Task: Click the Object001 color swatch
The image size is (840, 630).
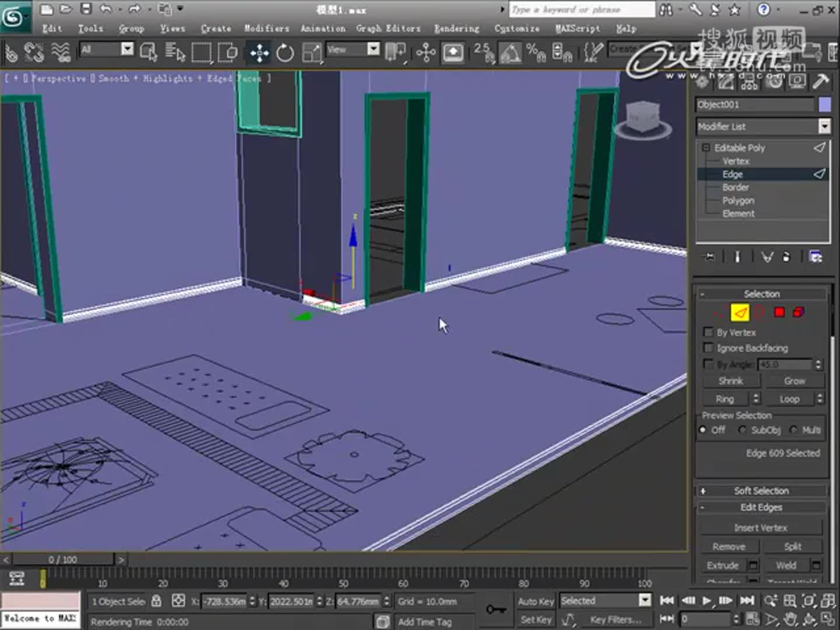Action: (824, 104)
